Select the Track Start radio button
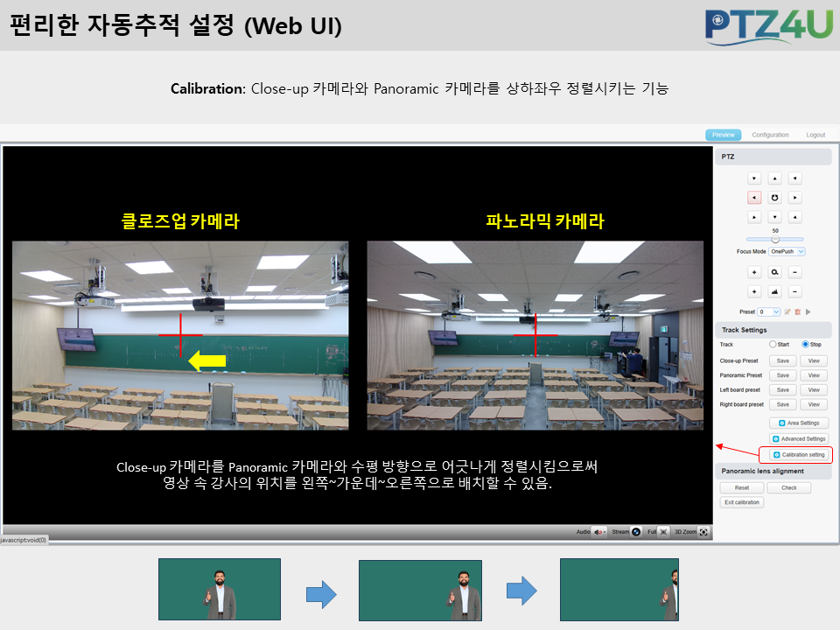This screenshot has height=630, width=840. click(773, 345)
